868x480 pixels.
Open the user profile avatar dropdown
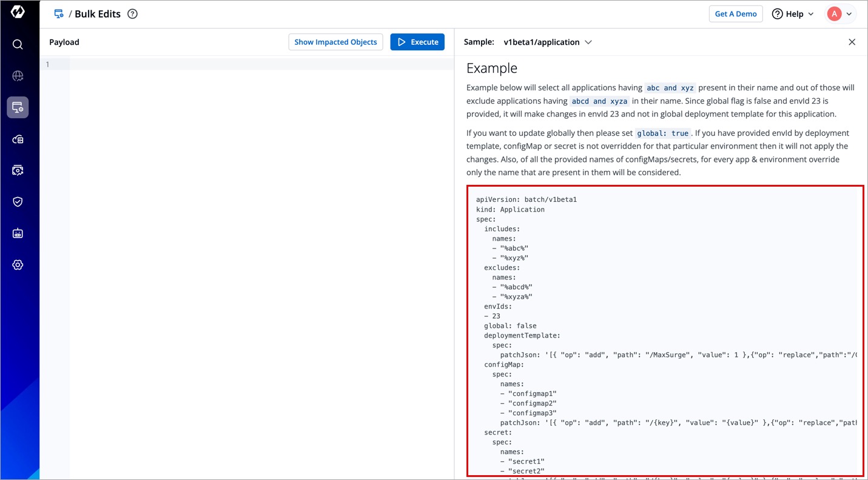click(841, 14)
